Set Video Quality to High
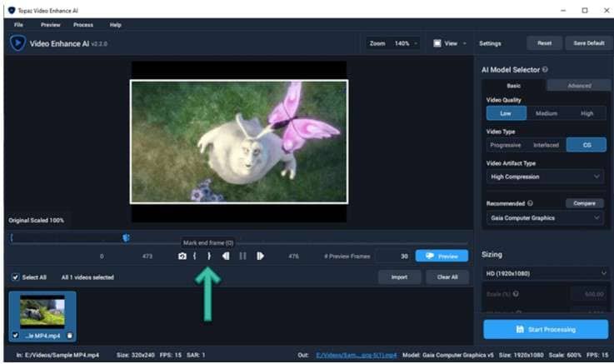614x364 pixels. tap(587, 113)
